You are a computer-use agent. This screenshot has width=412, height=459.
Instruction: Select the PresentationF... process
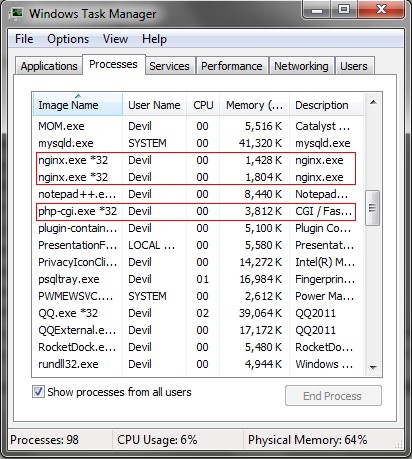pos(198,245)
